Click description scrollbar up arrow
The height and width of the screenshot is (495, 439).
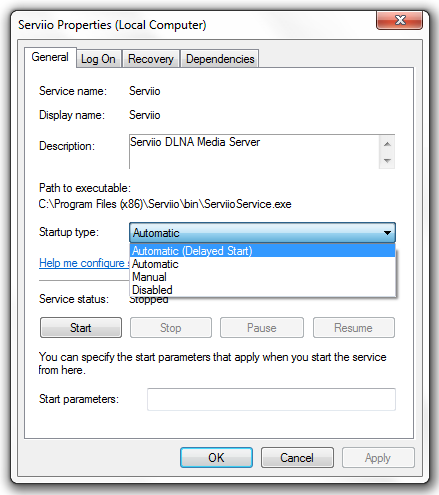(x=387, y=144)
